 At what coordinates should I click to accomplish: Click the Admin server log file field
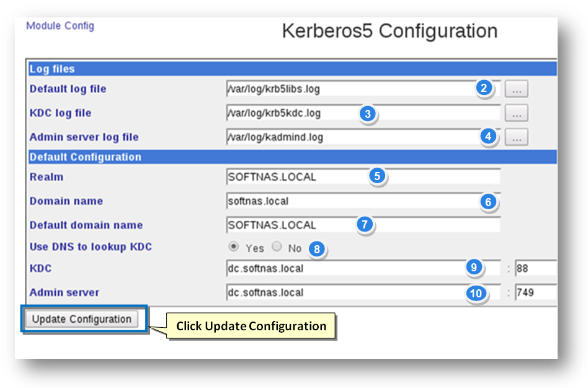[x=347, y=137]
